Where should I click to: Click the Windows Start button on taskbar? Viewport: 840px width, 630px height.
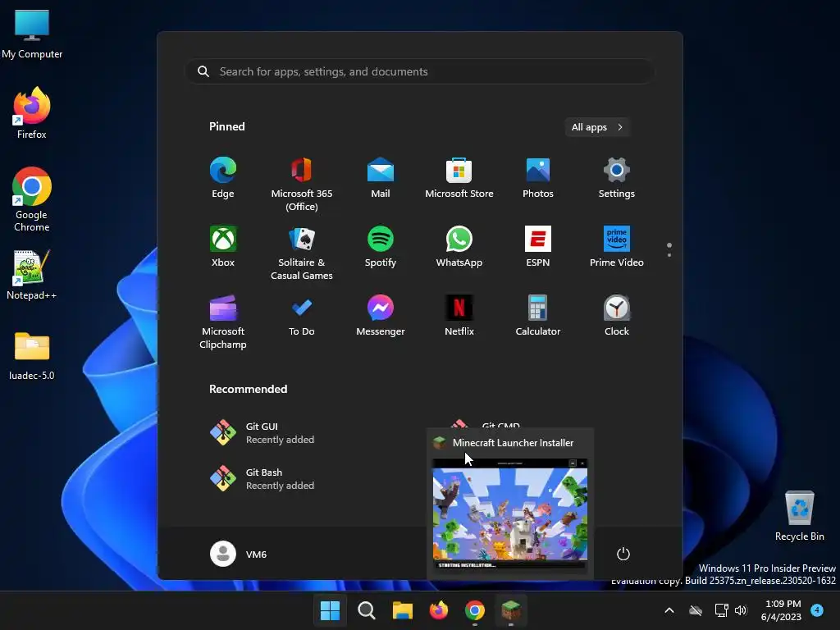(330, 610)
